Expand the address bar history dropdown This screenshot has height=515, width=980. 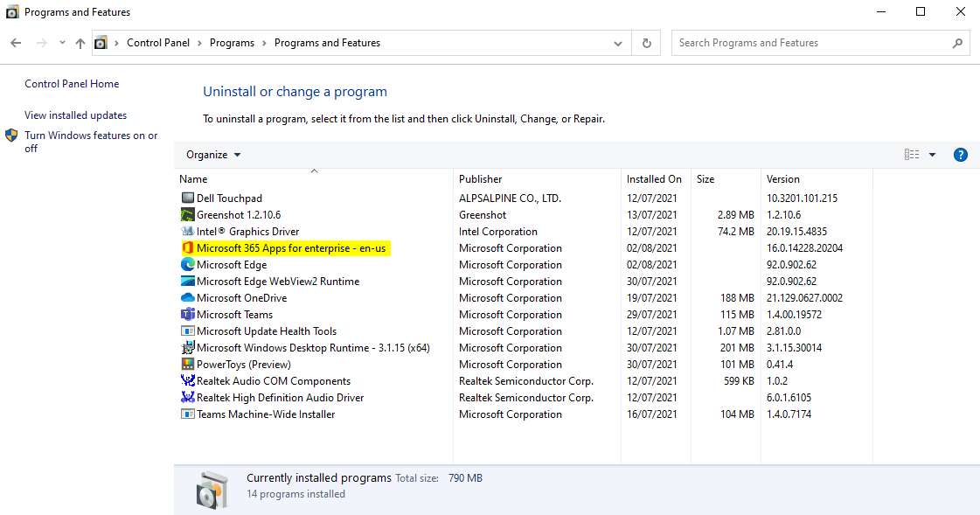(617, 43)
